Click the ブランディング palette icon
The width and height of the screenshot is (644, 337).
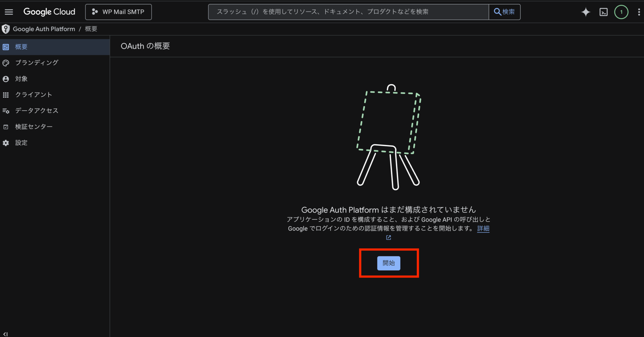coord(6,63)
